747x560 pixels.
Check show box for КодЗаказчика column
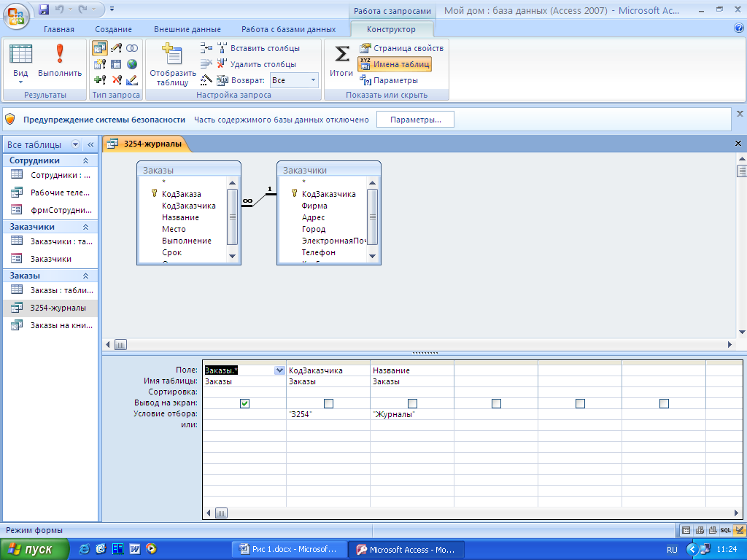[328, 403]
